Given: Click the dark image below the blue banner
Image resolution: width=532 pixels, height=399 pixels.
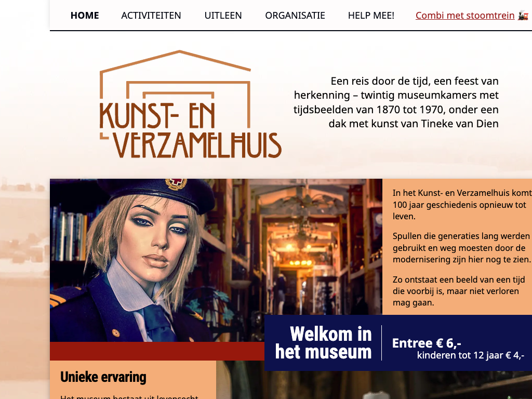Looking at the screenshot, I should (374, 385).
